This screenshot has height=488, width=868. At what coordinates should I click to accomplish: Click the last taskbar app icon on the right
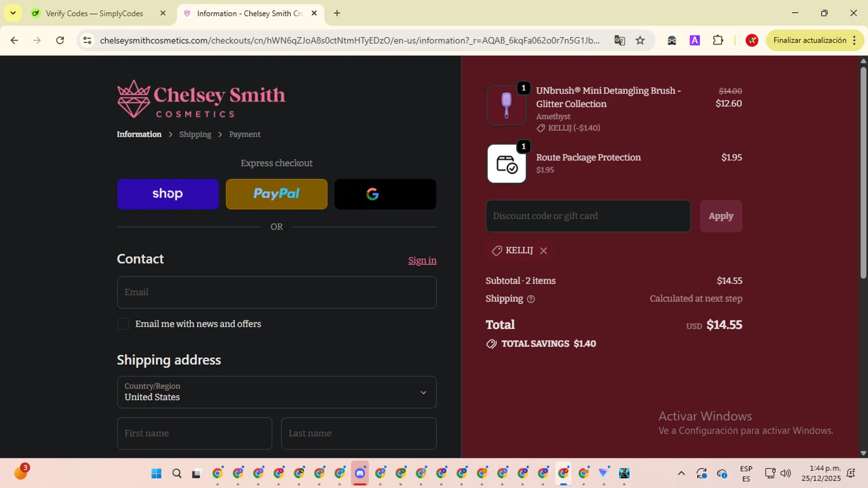pos(624,474)
